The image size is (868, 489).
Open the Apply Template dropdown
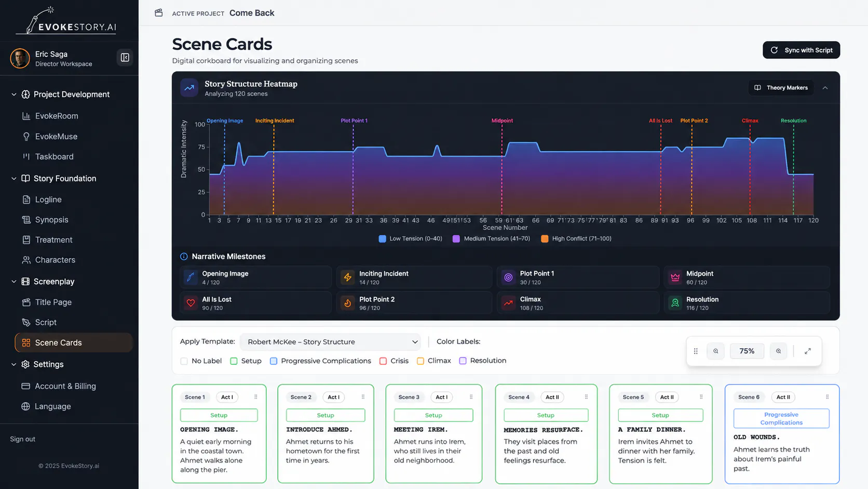click(x=330, y=342)
